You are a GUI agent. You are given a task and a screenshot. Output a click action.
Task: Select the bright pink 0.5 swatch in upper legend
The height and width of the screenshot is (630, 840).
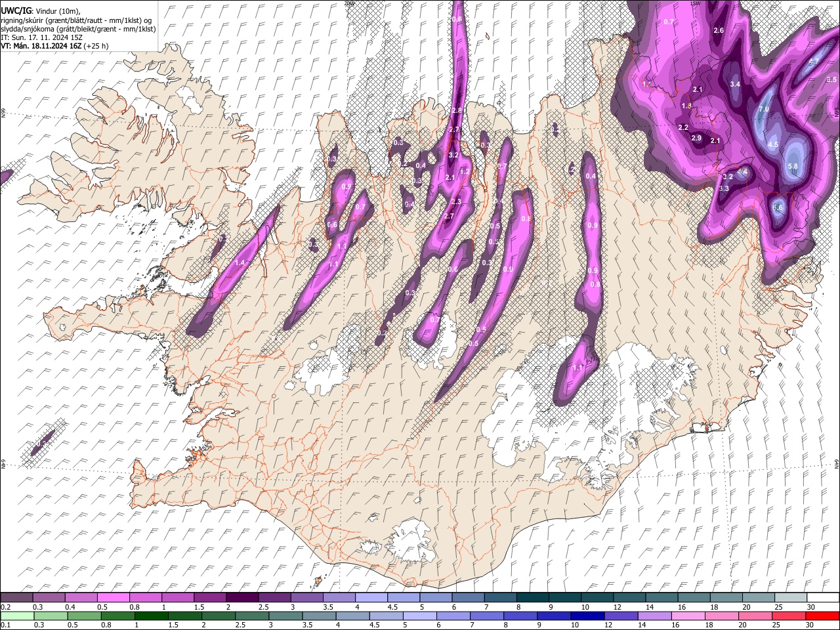[114, 597]
